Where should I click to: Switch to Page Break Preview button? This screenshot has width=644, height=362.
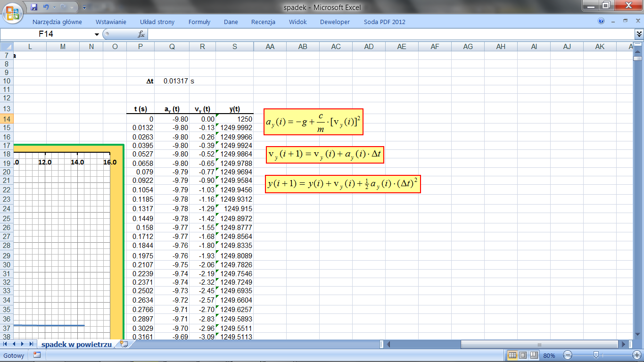point(534,355)
